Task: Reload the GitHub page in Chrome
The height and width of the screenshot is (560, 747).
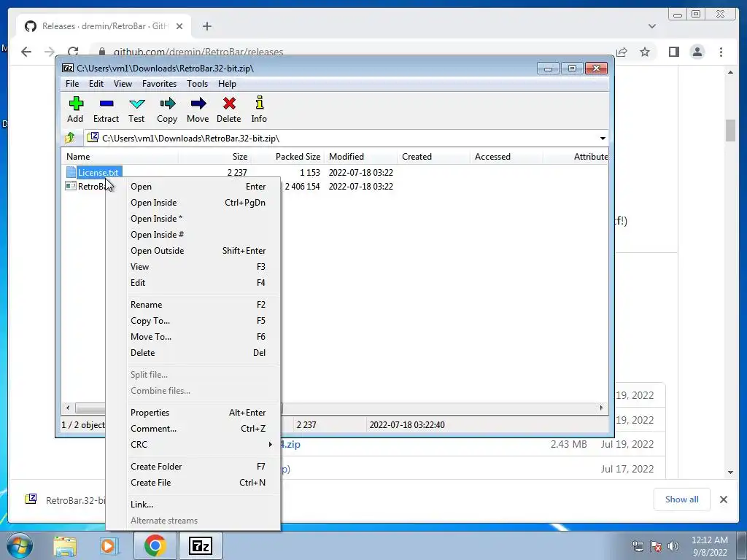Action: coord(73,52)
